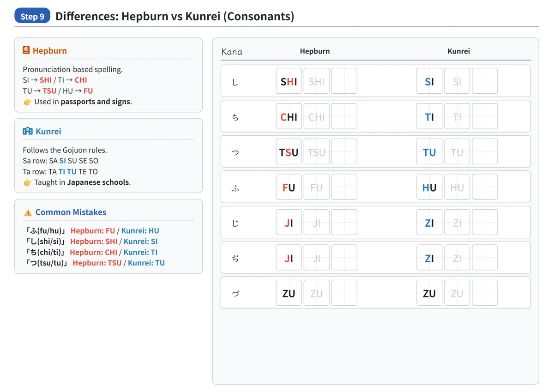Click the faint TSU tracing box

click(317, 152)
